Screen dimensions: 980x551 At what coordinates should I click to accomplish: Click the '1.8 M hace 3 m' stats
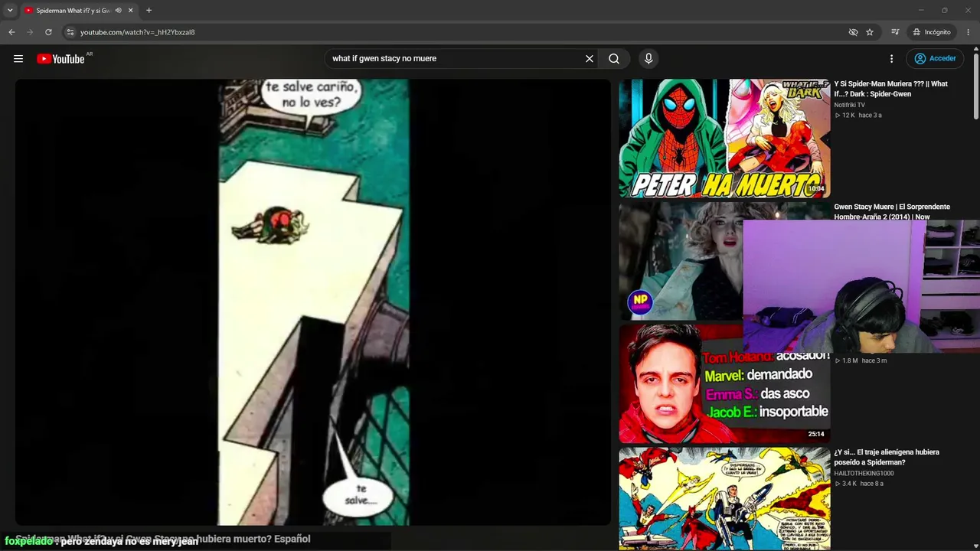861,360
